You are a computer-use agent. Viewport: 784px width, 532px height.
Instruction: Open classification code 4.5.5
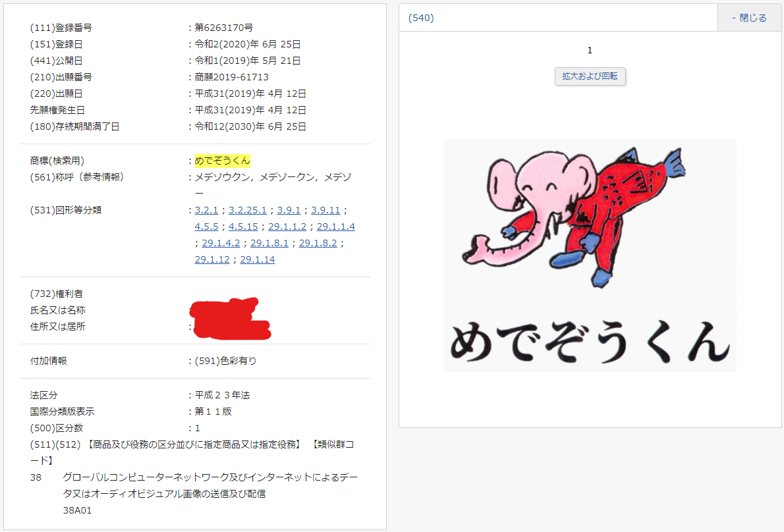pyautogui.click(x=206, y=226)
